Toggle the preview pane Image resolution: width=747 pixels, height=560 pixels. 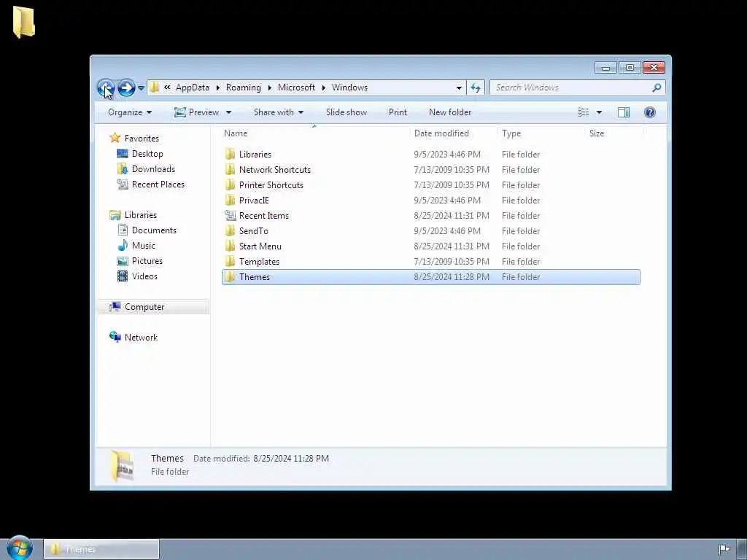click(x=623, y=112)
